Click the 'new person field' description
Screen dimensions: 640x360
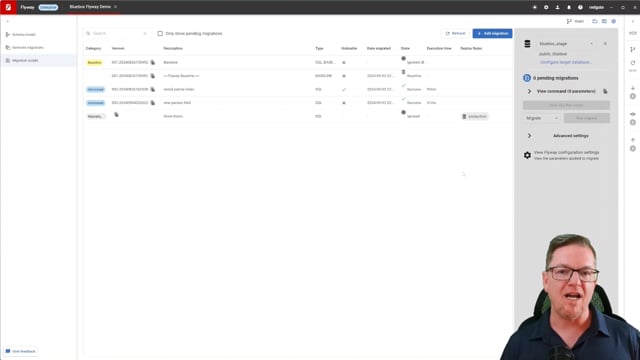[177, 103]
